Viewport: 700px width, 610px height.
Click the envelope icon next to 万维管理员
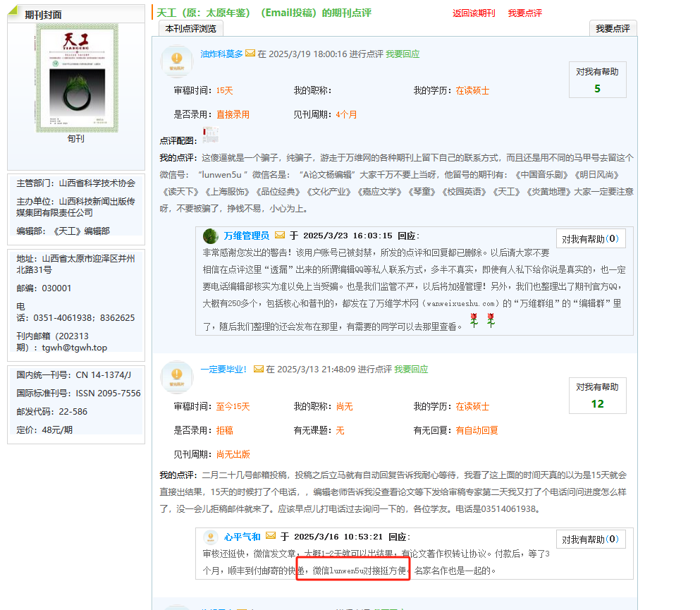click(x=280, y=236)
